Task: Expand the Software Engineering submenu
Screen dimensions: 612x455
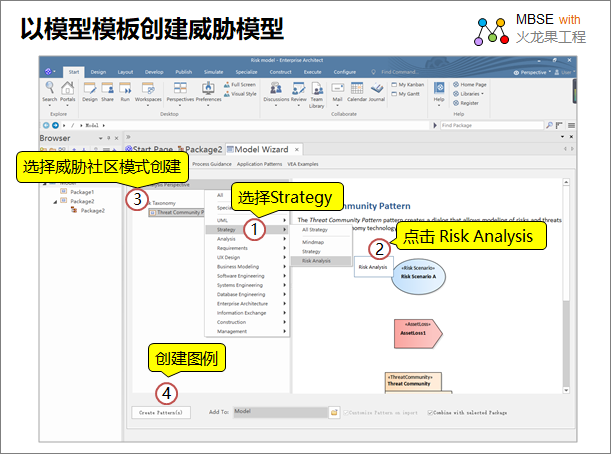Action: click(x=247, y=276)
